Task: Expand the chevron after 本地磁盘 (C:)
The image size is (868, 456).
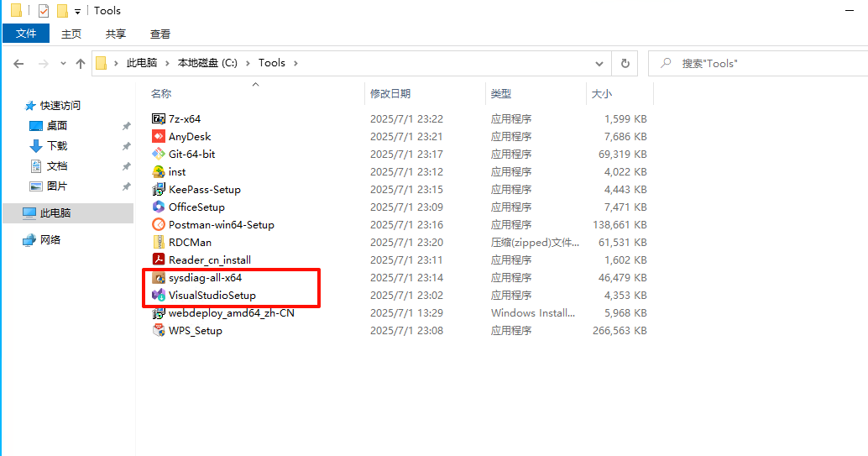Action: [248, 63]
